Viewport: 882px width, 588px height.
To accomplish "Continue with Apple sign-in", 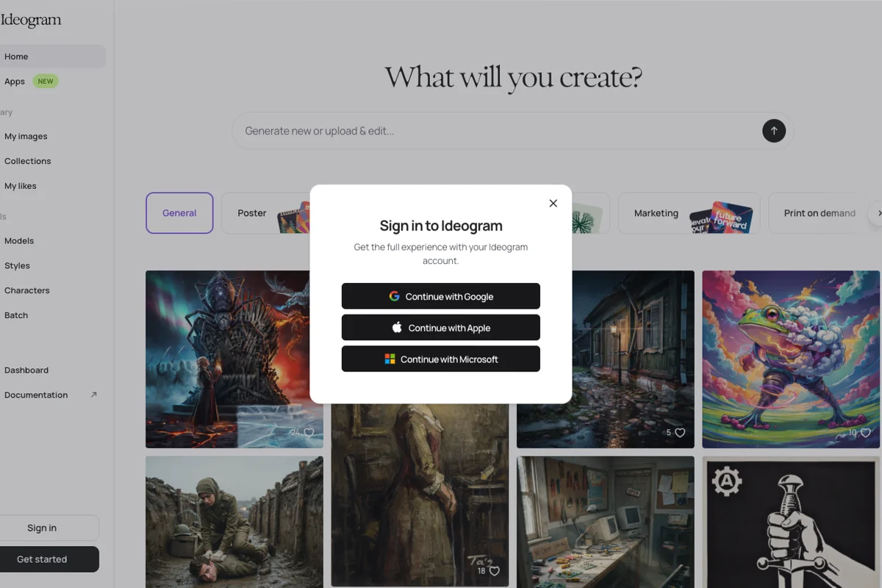I will (441, 328).
